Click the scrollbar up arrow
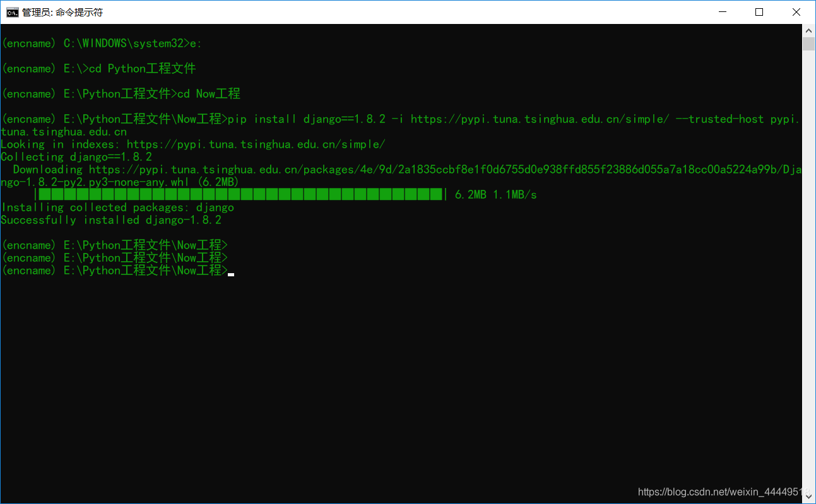Image resolution: width=816 pixels, height=504 pixels. [808, 30]
